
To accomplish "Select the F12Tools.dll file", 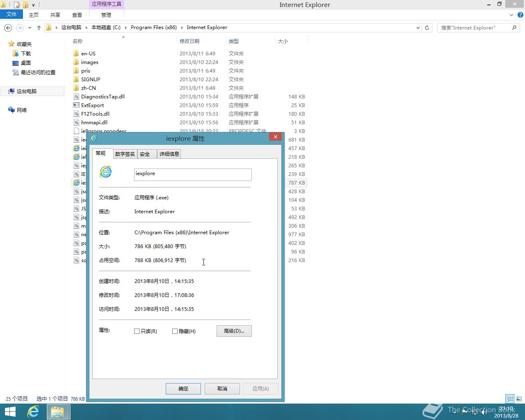I will coord(95,114).
